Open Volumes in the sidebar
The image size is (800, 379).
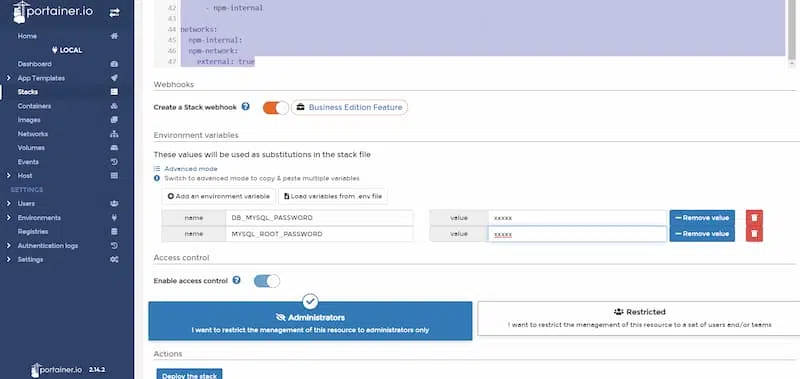point(31,148)
